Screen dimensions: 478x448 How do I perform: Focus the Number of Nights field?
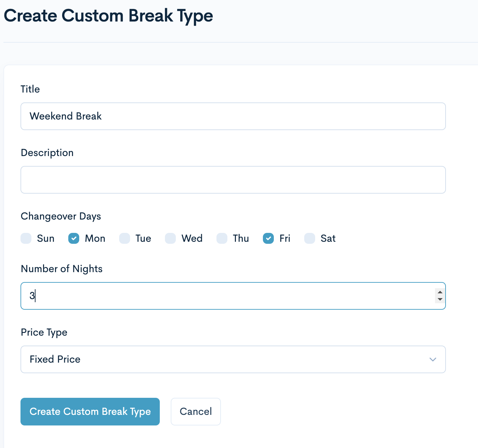(225, 296)
